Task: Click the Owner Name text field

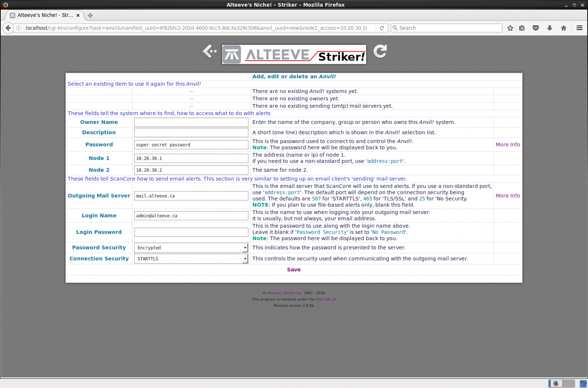Action: click(191, 122)
